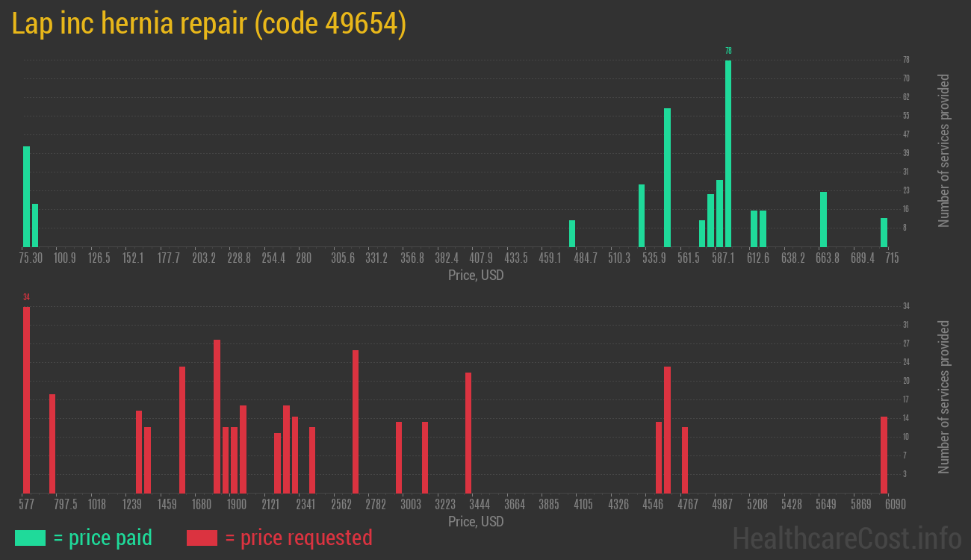Click the tallest green bar labeled 78
The width and height of the screenshot is (971, 560).
[x=728, y=153]
